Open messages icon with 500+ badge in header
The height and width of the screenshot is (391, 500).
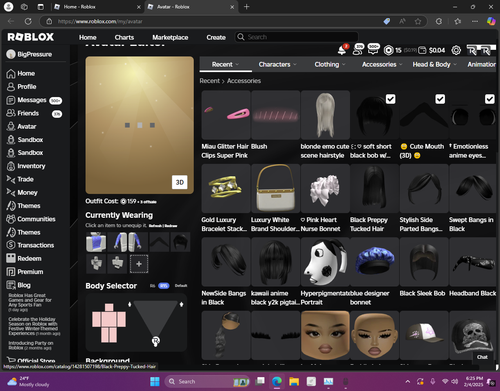point(373,50)
